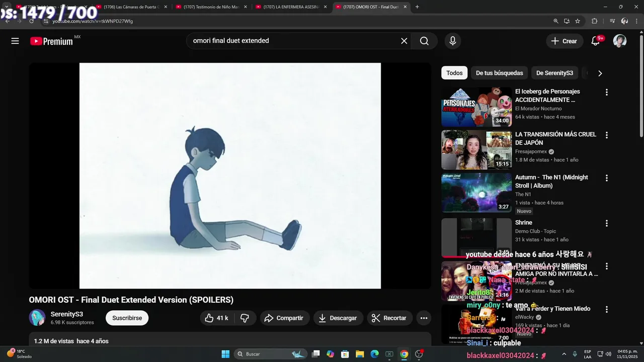Expand hidden system tray icons
The width and height of the screenshot is (644, 362).
(563, 354)
